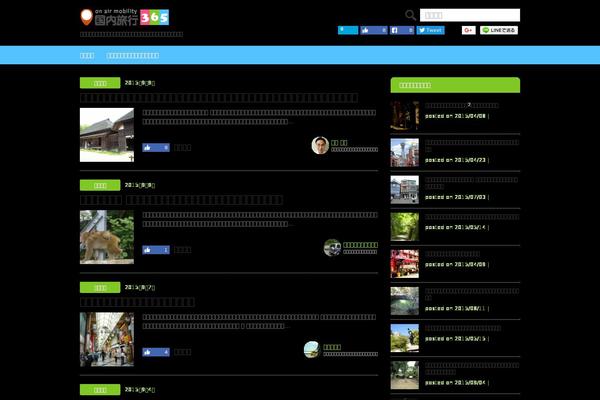Open the longer menu item in blue navigation bar
The width and height of the screenshot is (600, 400).
(133, 56)
